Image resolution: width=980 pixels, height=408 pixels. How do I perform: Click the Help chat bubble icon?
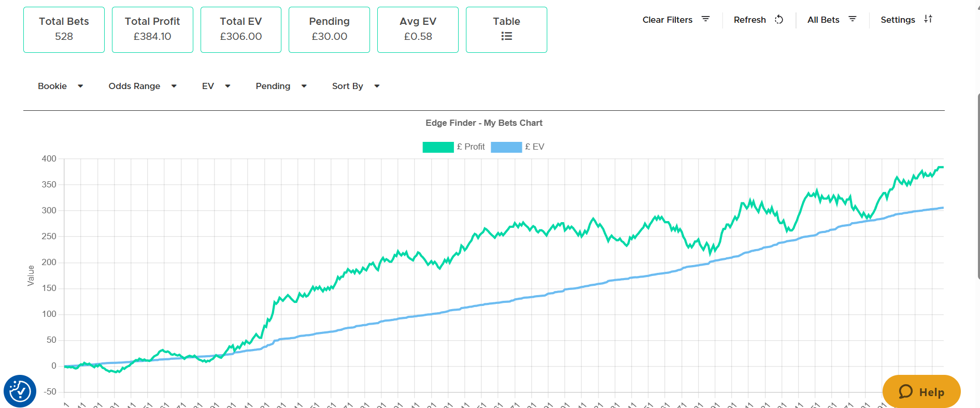[905, 391]
